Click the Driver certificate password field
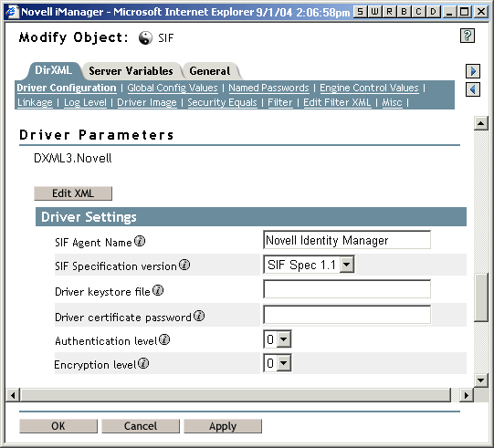This screenshot has width=494, height=448. tap(347, 315)
